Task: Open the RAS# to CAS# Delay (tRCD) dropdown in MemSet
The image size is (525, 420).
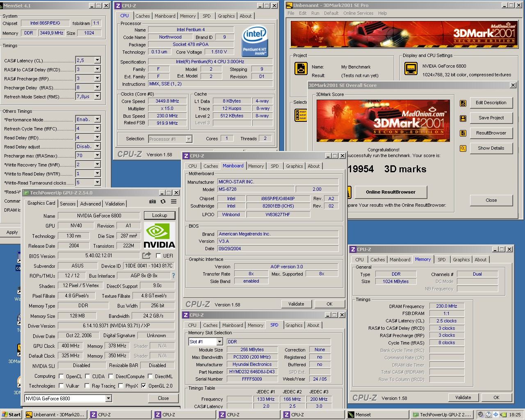Action: [97, 69]
